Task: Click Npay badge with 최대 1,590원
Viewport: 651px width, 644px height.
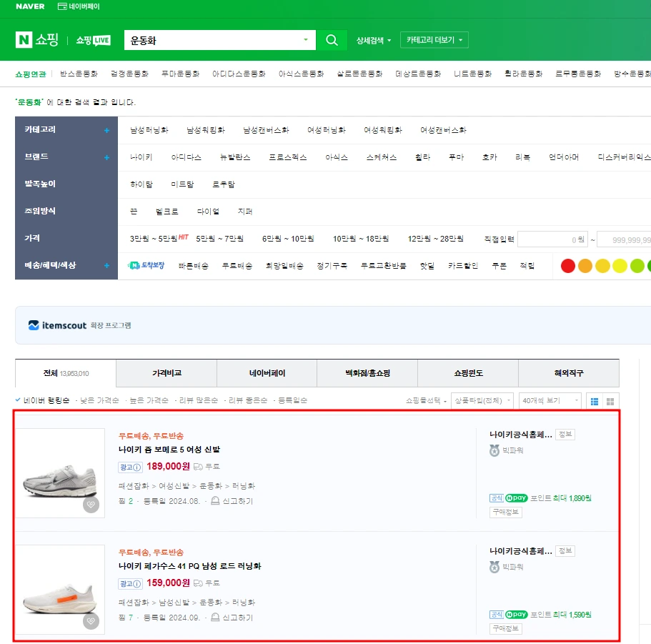Action: pos(516,614)
